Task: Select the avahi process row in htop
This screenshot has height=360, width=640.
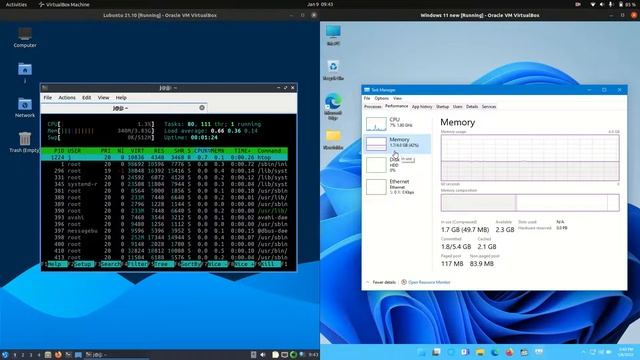Action: coord(164,217)
